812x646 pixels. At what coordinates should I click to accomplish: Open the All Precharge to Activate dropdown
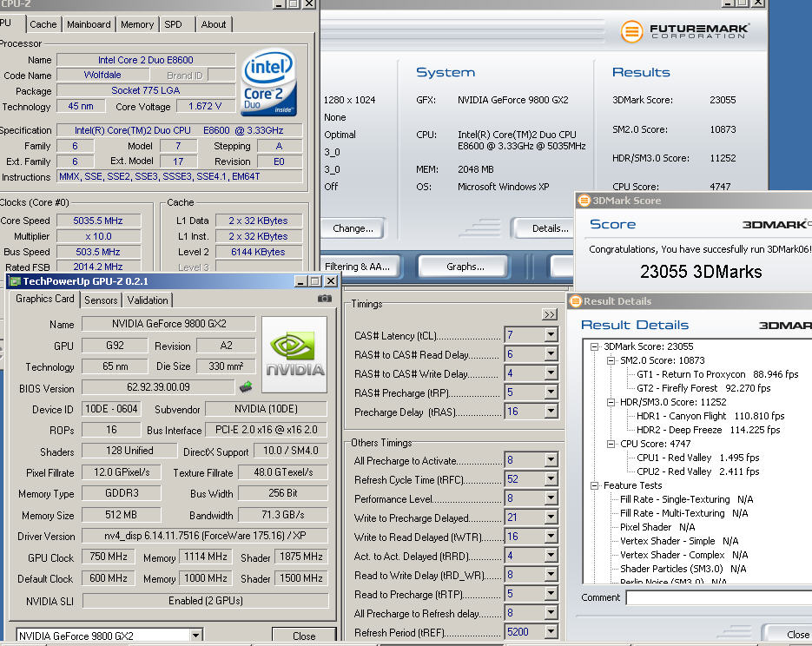tap(551, 460)
